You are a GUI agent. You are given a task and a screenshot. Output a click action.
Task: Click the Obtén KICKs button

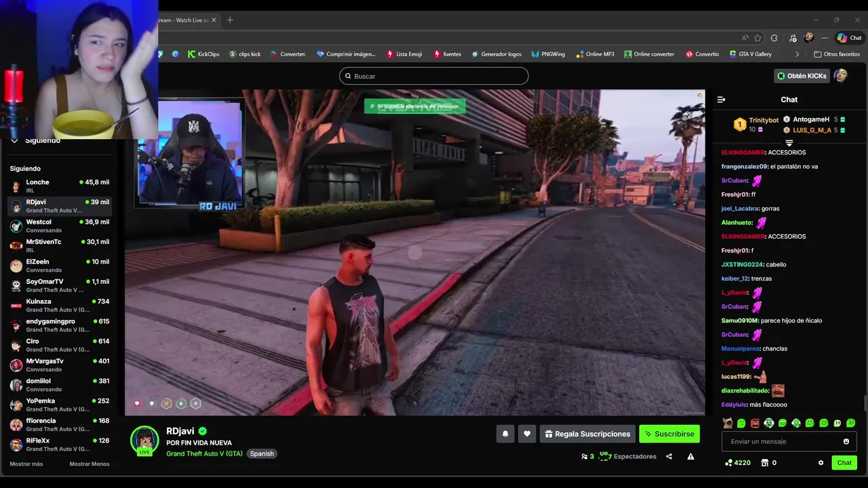(802, 76)
